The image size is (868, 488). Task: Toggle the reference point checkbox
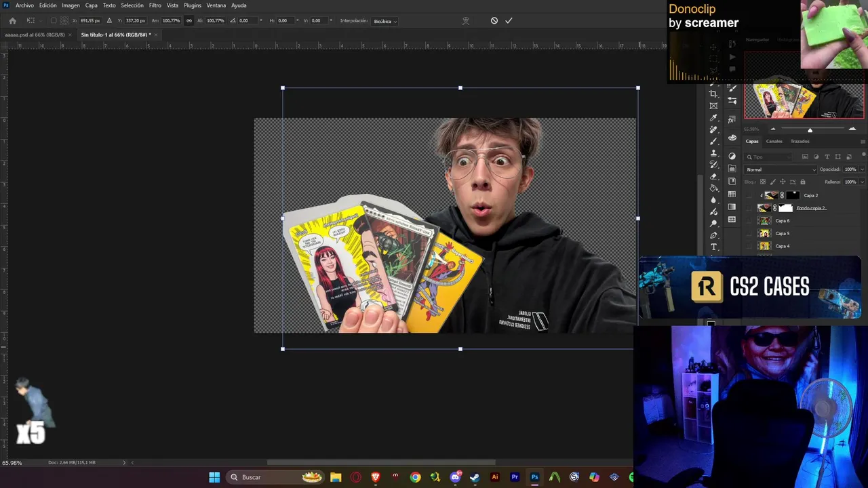[x=54, y=21]
